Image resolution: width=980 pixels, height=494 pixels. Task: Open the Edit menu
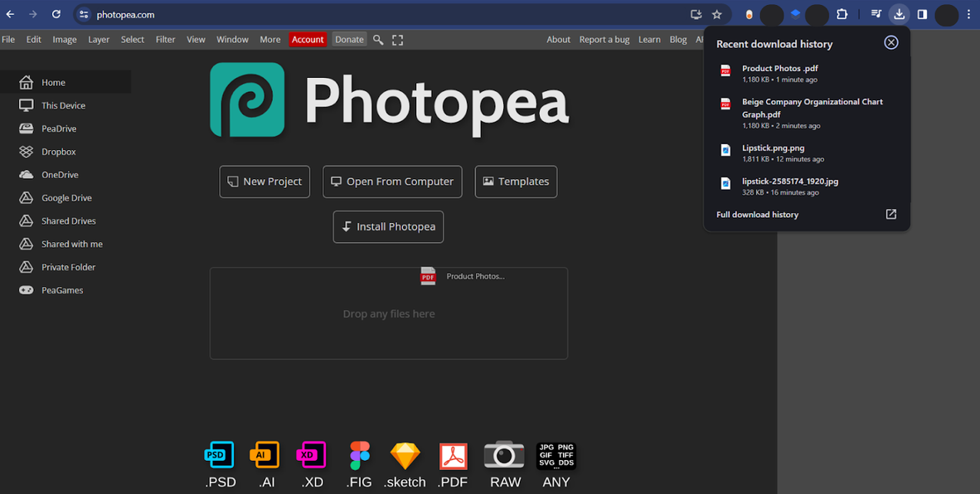[34, 39]
